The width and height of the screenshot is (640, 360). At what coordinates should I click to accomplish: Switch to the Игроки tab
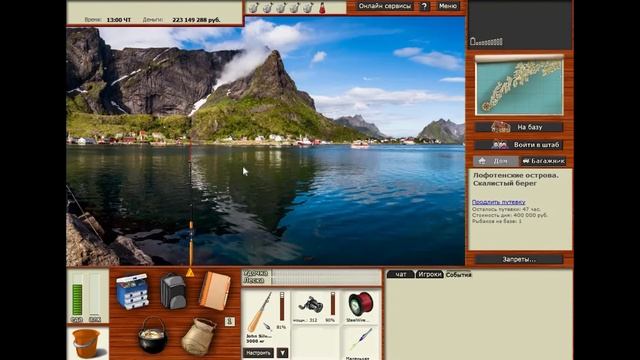(x=429, y=274)
